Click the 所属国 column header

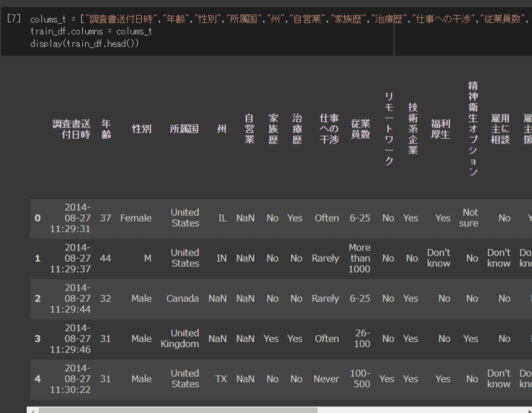184,129
